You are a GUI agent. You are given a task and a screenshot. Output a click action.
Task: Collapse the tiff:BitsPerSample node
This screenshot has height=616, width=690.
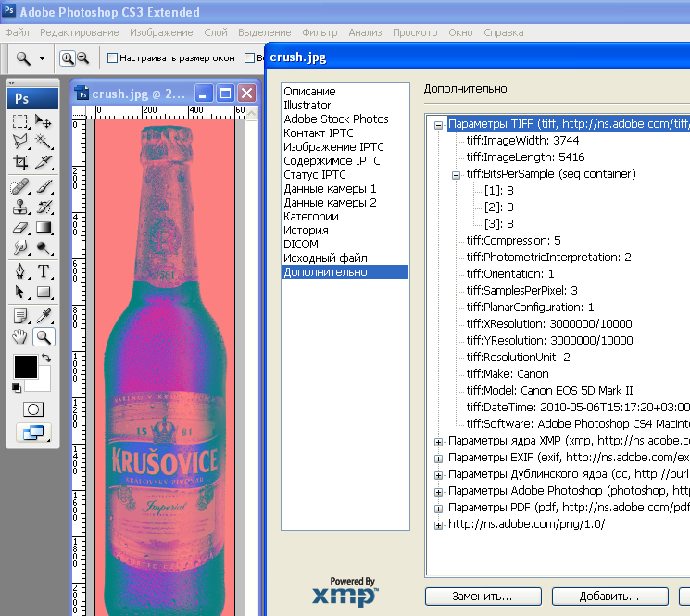457,176
